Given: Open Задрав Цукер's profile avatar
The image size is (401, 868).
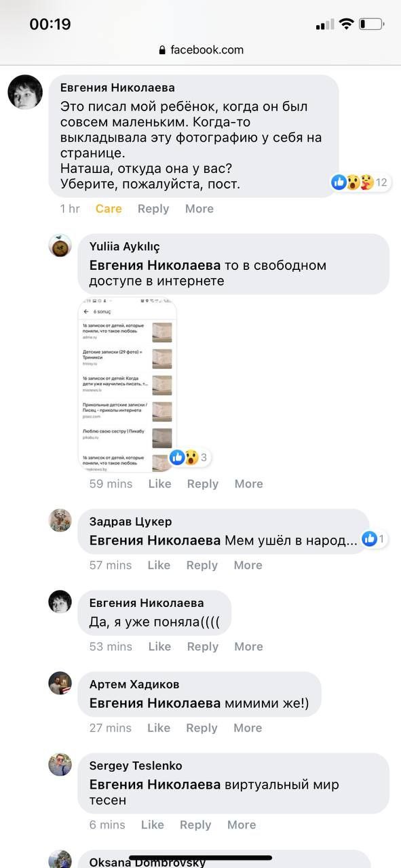Looking at the screenshot, I should [60, 520].
